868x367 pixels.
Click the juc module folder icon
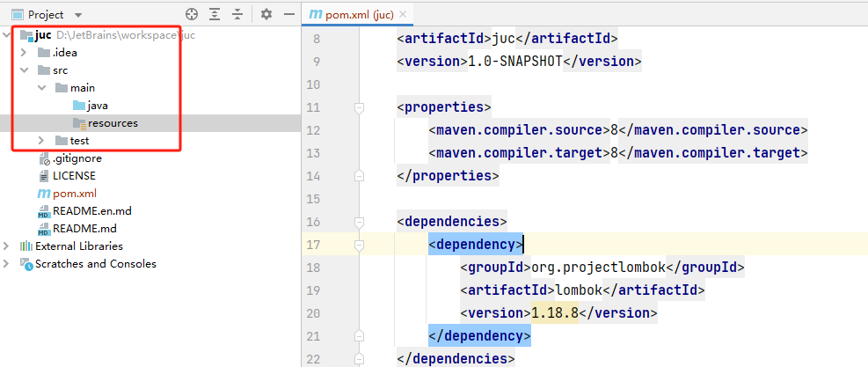[26, 35]
